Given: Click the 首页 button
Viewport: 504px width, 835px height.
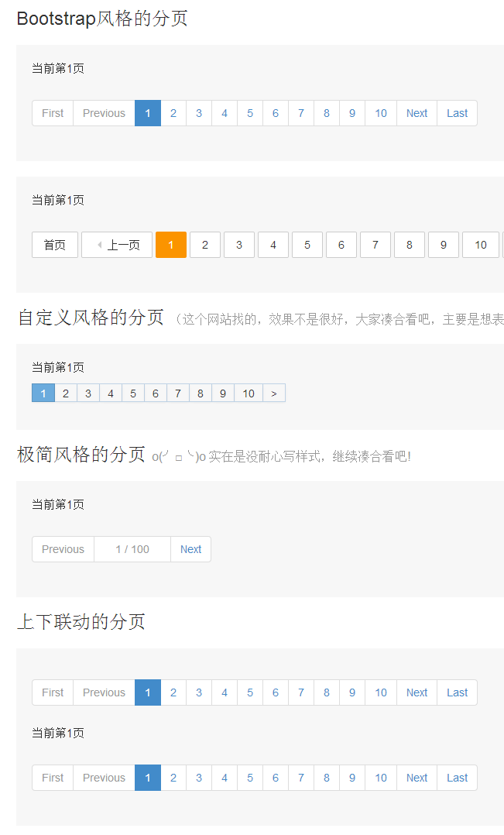Looking at the screenshot, I should click(x=55, y=245).
